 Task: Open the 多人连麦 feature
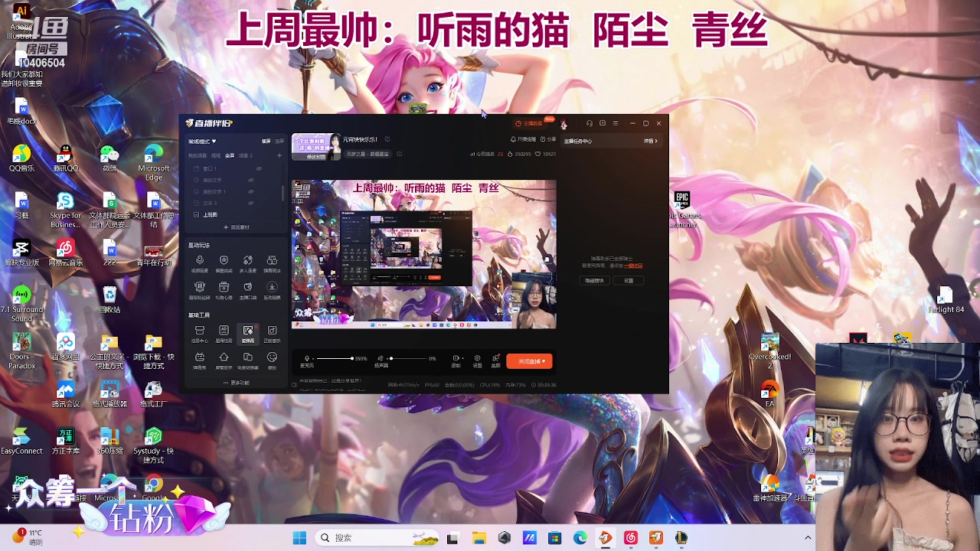pyautogui.click(x=247, y=264)
